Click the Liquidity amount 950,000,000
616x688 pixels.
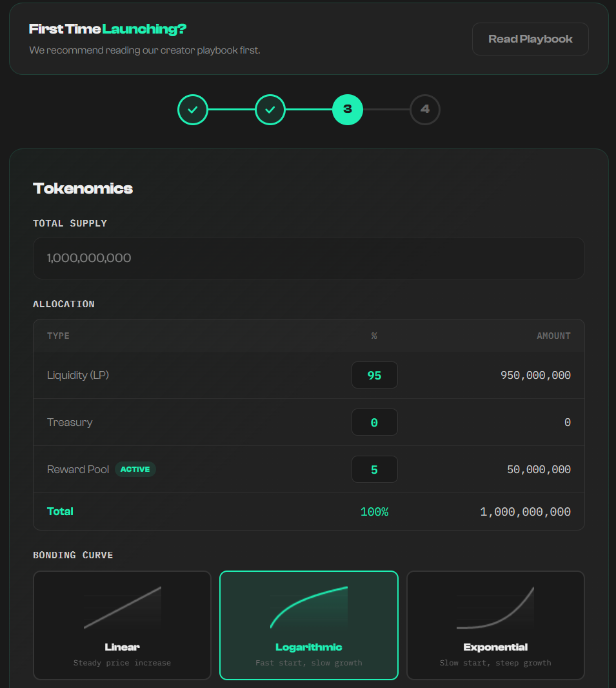[535, 375]
